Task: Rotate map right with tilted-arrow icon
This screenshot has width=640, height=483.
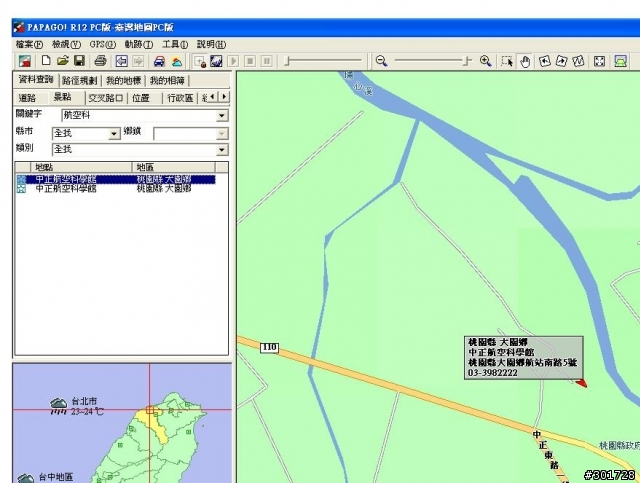Action: [x=562, y=61]
